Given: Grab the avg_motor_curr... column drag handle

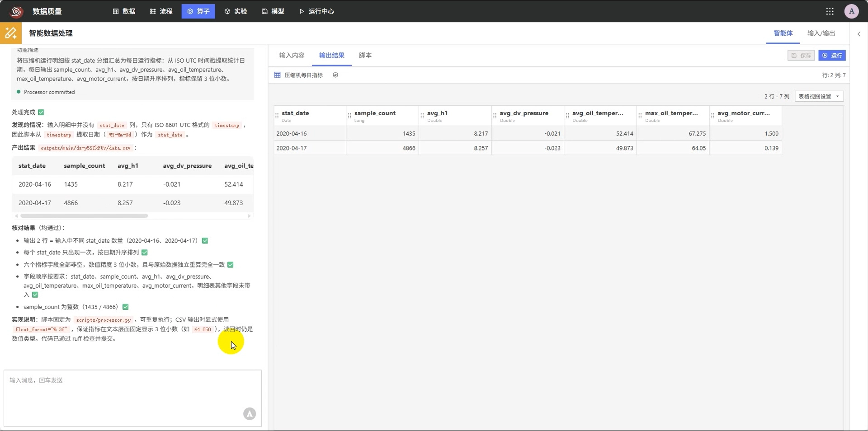Looking at the screenshot, I should 713,116.
